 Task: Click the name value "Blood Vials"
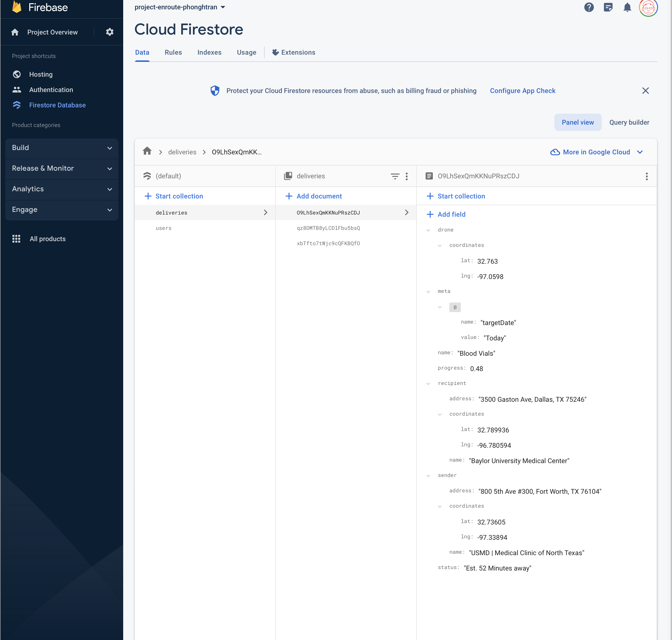pyautogui.click(x=476, y=353)
